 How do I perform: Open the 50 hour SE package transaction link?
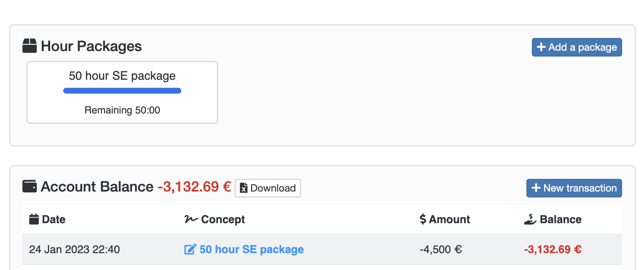click(251, 249)
